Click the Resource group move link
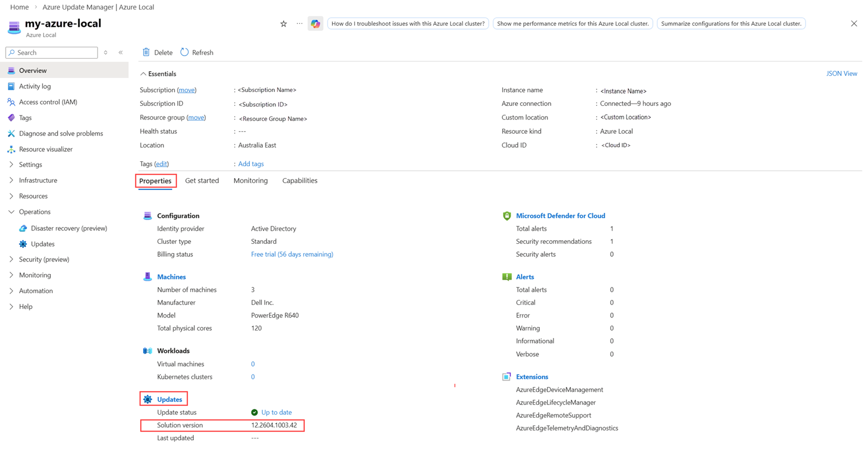Image resolution: width=868 pixels, height=464 pixels. point(196,117)
